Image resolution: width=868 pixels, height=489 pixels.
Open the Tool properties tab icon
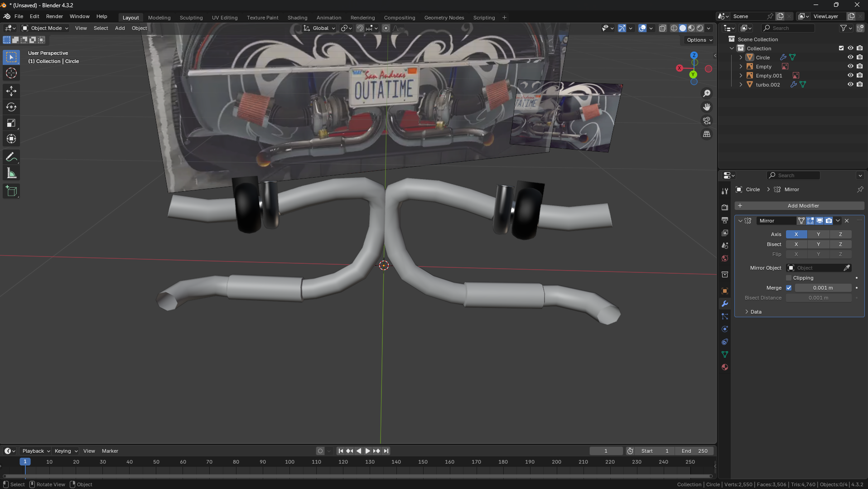click(725, 191)
